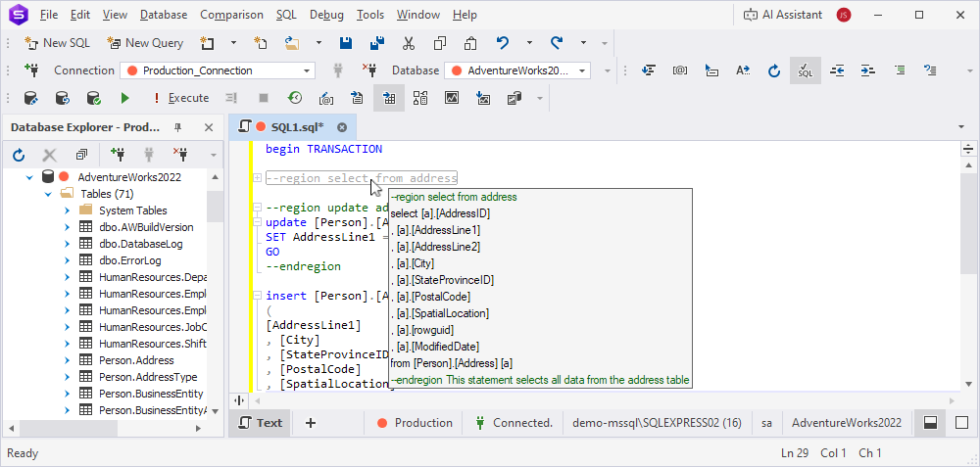Click the New Query toolbar button
The height and width of the screenshot is (467, 980).
(x=145, y=43)
